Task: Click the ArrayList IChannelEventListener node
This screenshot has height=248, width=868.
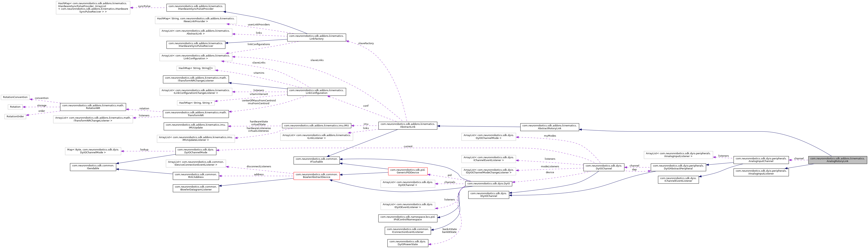Action: (x=488, y=159)
